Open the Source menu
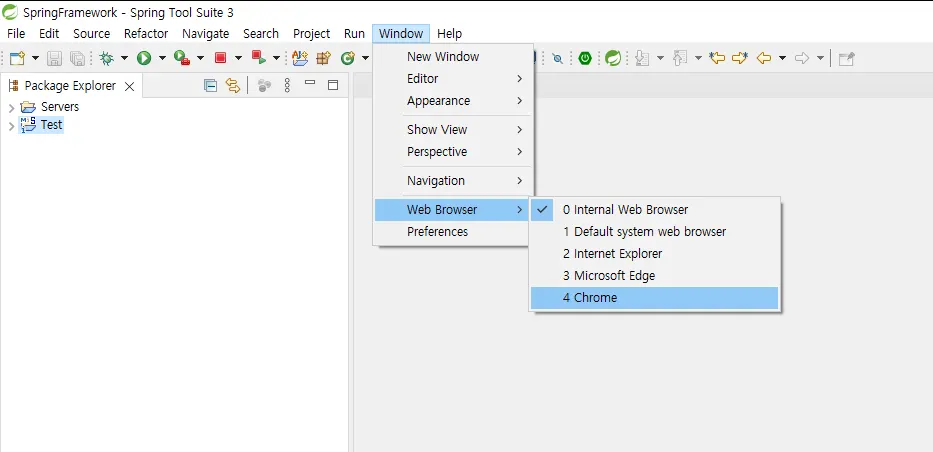 [x=92, y=34]
